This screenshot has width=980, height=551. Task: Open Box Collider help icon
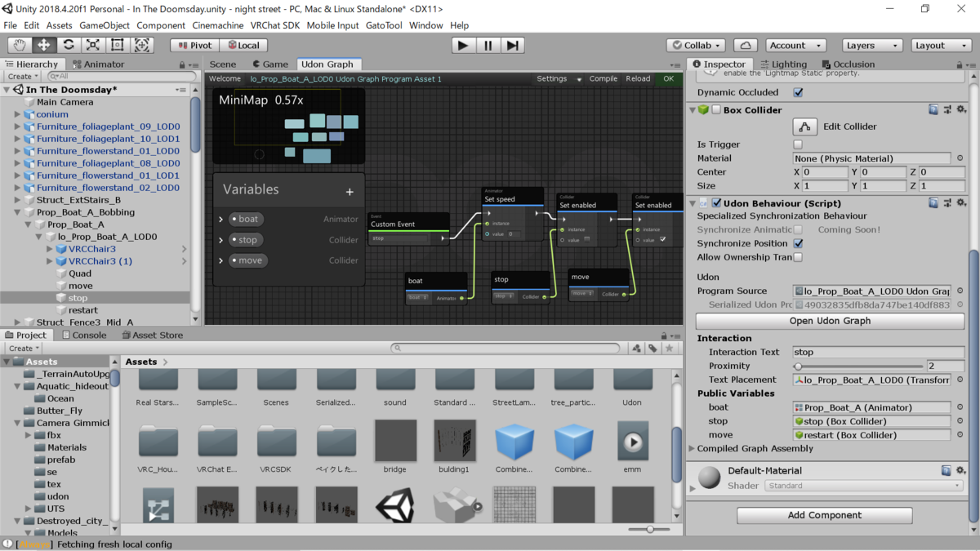point(933,109)
